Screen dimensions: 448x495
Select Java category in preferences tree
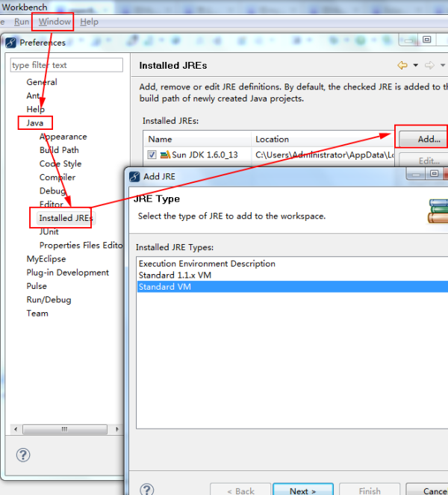[x=35, y=122]
